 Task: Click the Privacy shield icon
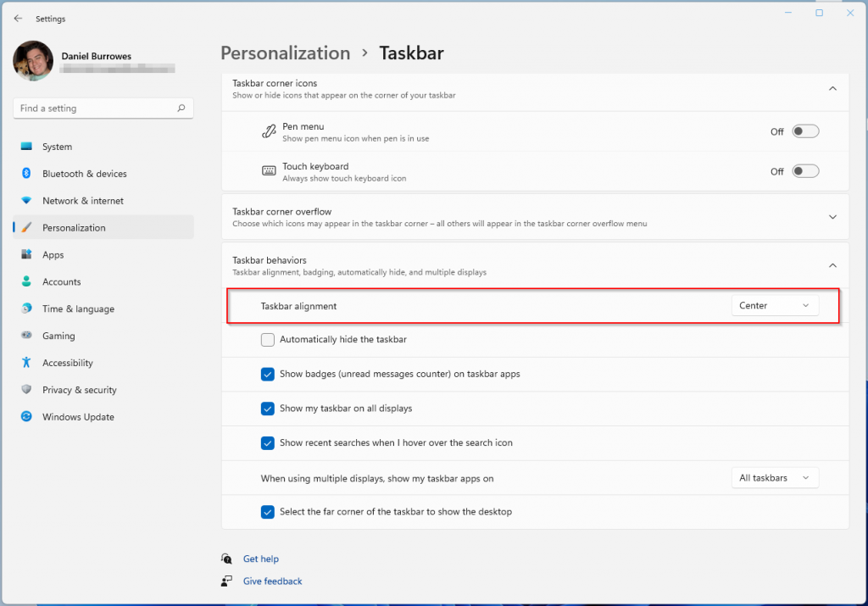tap(26, 390)
